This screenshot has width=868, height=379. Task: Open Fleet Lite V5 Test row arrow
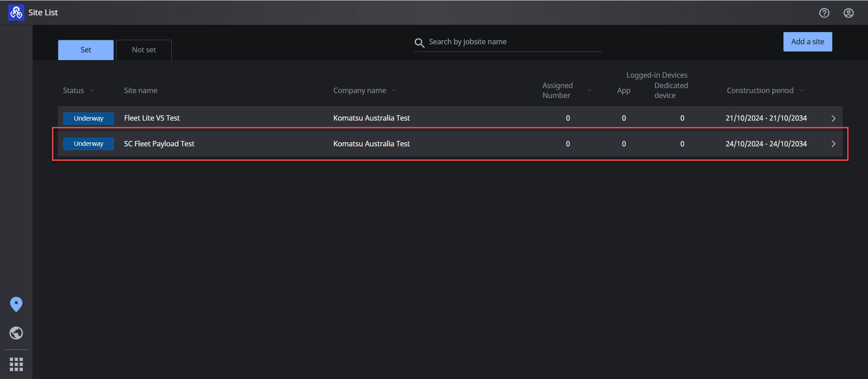[x=833, y=118]
